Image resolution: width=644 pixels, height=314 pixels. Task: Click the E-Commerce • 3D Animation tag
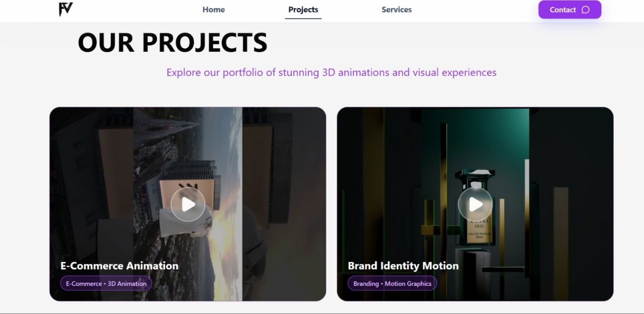pos(106,283)
